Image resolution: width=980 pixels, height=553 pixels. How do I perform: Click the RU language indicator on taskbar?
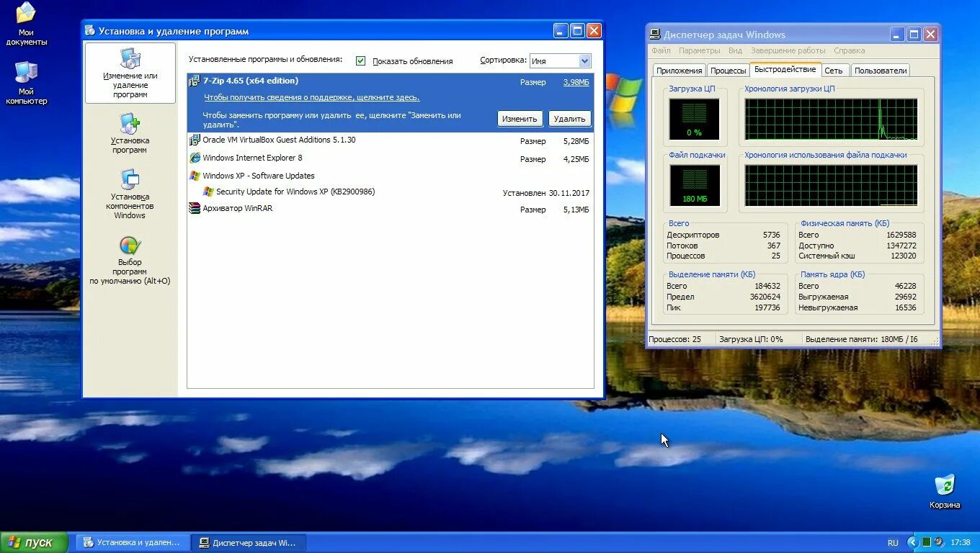[892, 541]
